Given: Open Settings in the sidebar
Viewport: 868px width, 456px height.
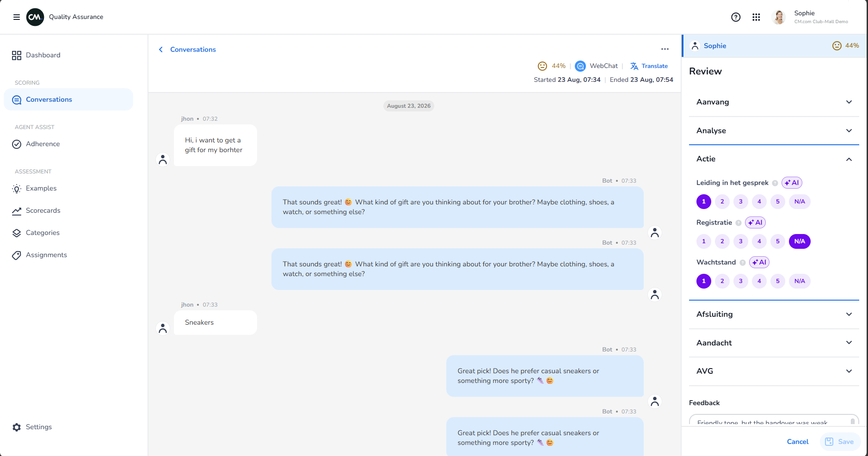Looking at the screenshot, I should tap(68, 427).
